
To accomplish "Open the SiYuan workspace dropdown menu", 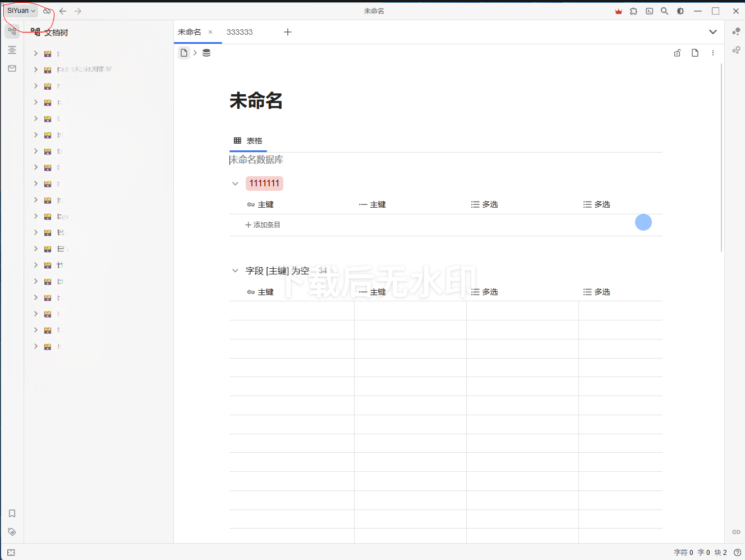I will (x=21, y=11).
